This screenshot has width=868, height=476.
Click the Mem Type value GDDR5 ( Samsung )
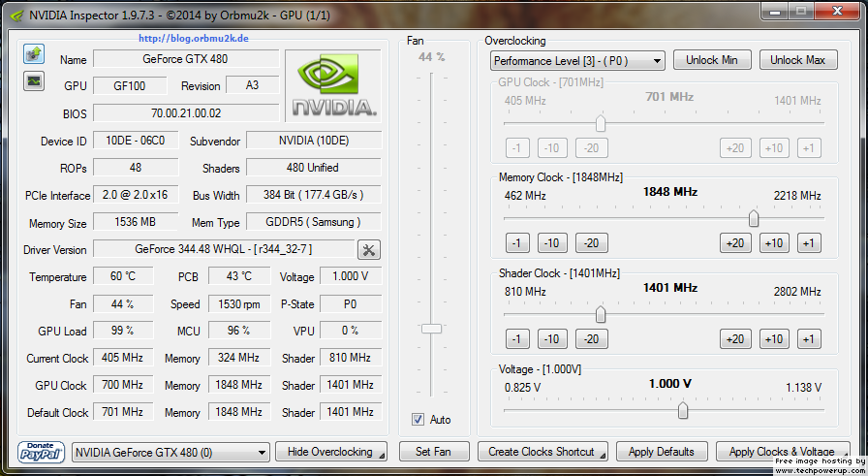314,222
